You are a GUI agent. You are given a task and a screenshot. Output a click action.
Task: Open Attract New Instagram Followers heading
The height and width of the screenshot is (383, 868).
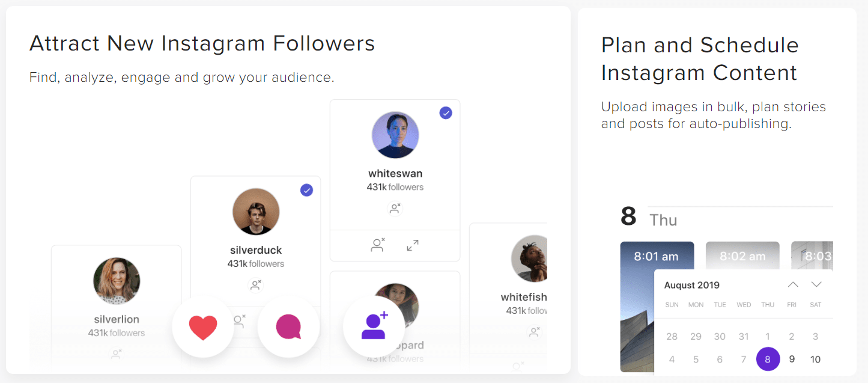(202, 43)
